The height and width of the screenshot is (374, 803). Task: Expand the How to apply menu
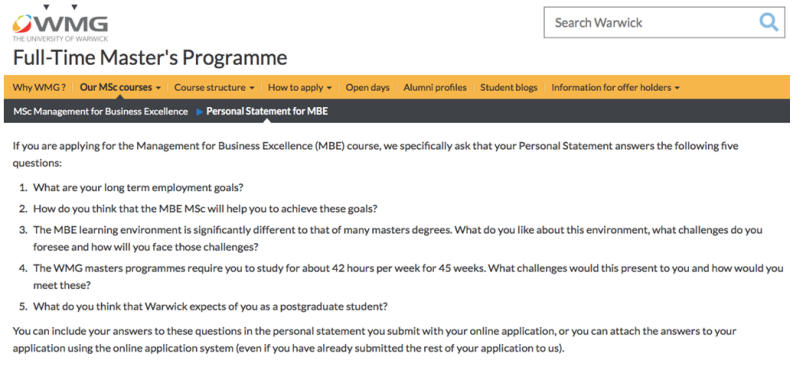click(300, 88)
